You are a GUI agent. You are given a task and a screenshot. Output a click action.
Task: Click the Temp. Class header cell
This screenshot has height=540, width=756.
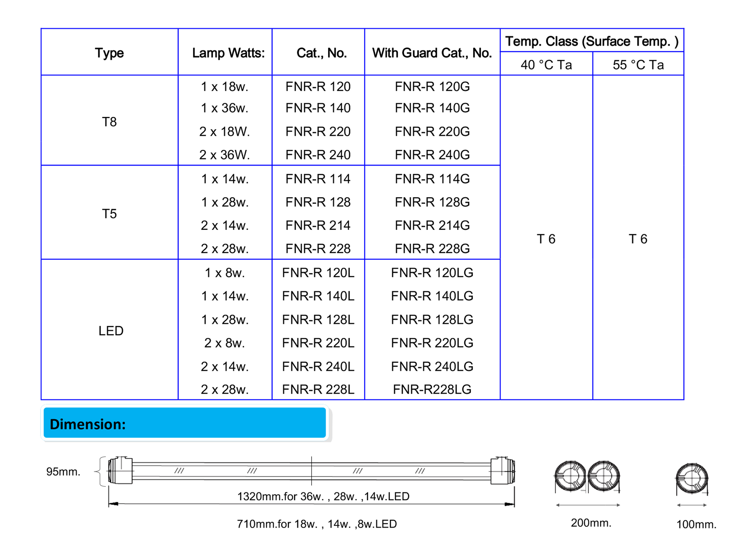591,41
